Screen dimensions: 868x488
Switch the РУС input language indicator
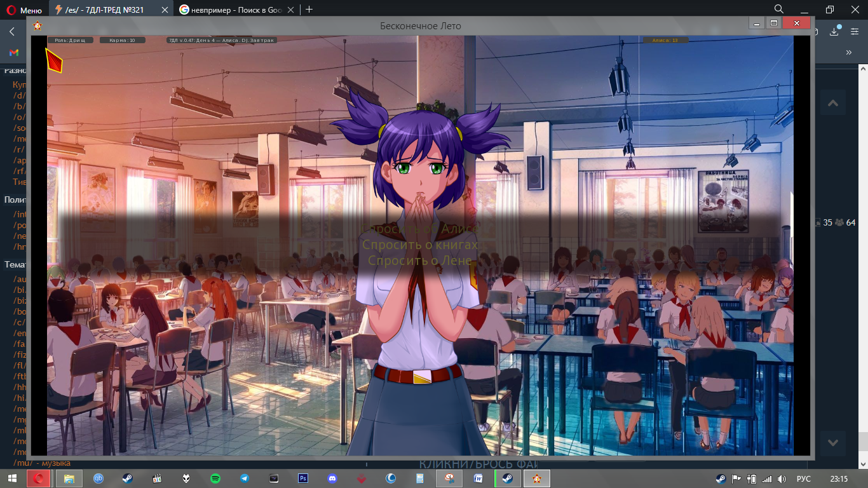click(x=804, y=478)
